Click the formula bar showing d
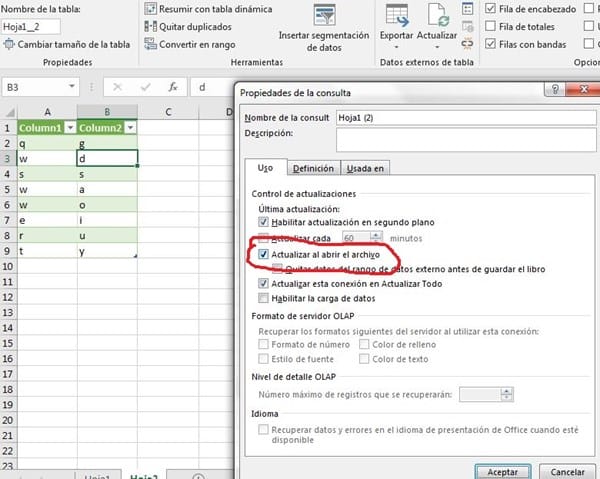The height and width of the screenshot is (479, 600). pos(213,87)
